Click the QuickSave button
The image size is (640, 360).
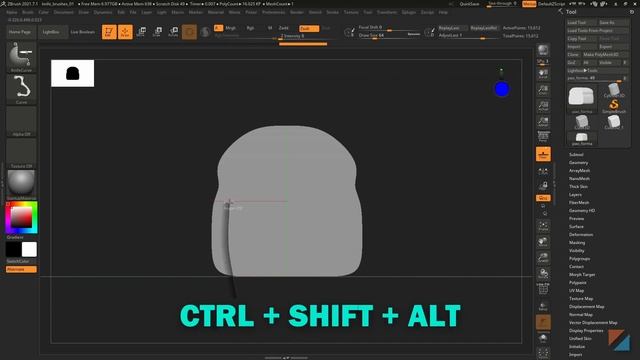coord(469,4)
